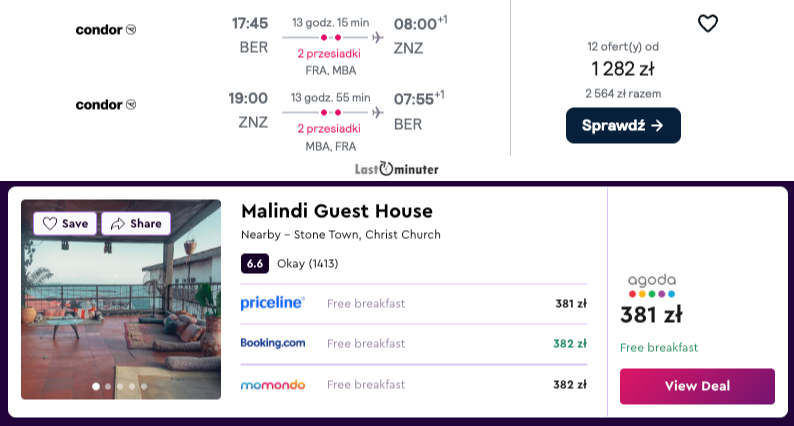Select the last photo carousel dot
794x426 pixels.
tap(144, 386)
